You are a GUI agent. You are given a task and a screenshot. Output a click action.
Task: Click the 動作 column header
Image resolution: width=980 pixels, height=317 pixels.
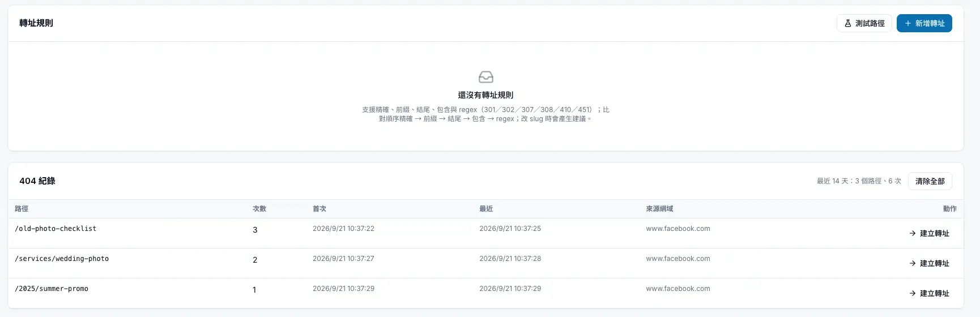pyautogui.click(x=950, y=209)
